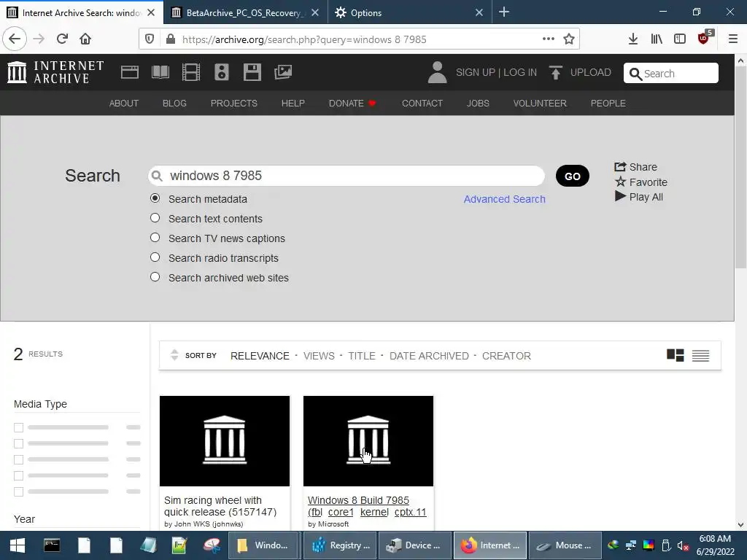This screenshot has height=560, width=747.
Task: Select Search text contents option
Action: (155, 217)
